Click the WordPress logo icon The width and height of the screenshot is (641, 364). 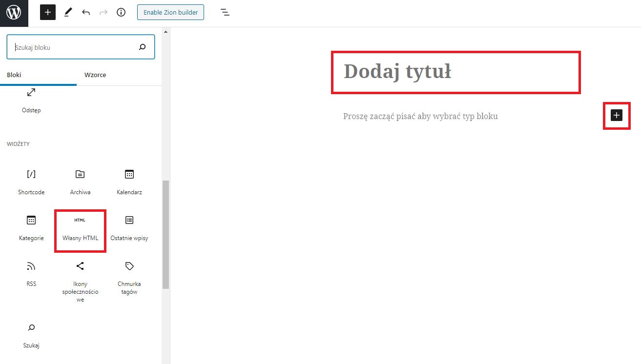[14, 13]
